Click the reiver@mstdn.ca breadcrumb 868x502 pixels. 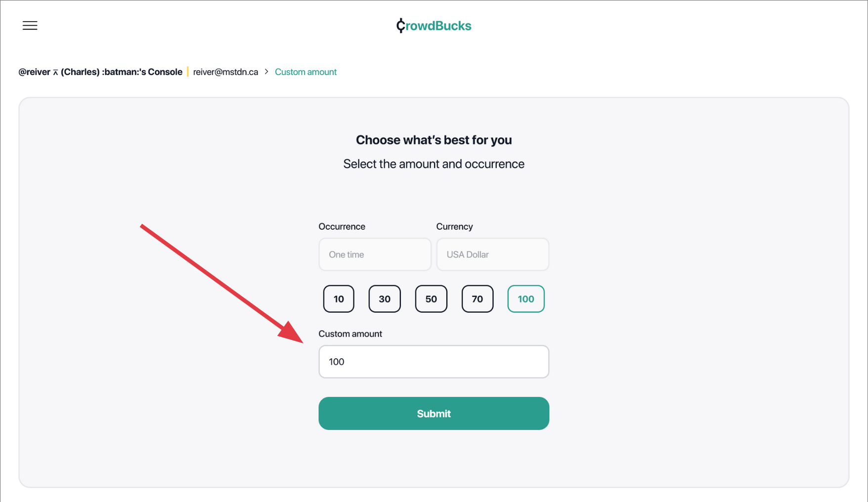pos(225,72)
